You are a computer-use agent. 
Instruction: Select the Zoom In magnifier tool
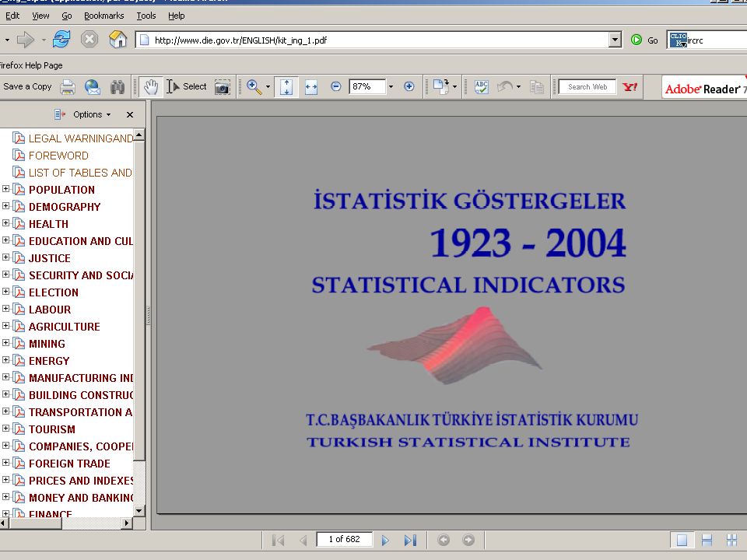pos(254,86)
